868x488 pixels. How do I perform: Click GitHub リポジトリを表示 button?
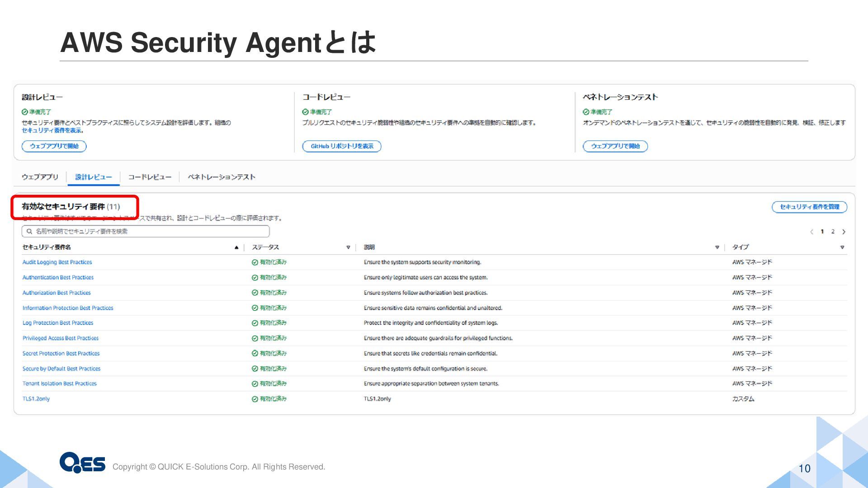click(x=342, y=146)
